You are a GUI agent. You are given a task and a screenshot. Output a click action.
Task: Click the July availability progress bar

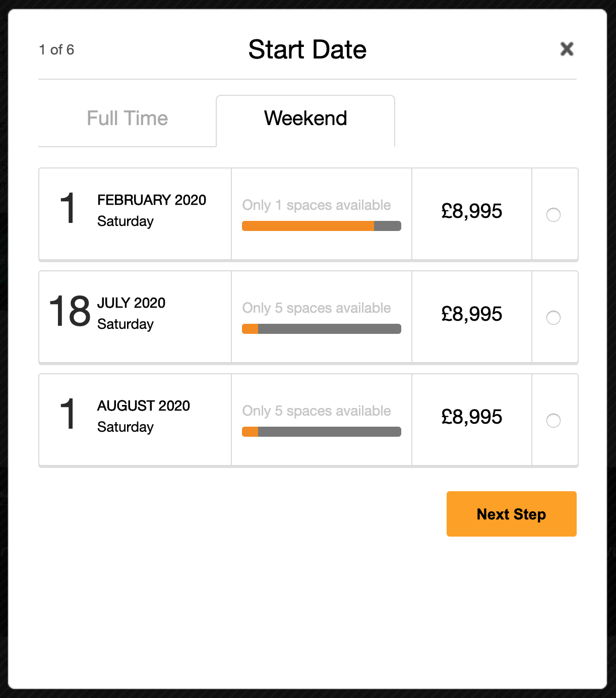(x=322, y=329)
